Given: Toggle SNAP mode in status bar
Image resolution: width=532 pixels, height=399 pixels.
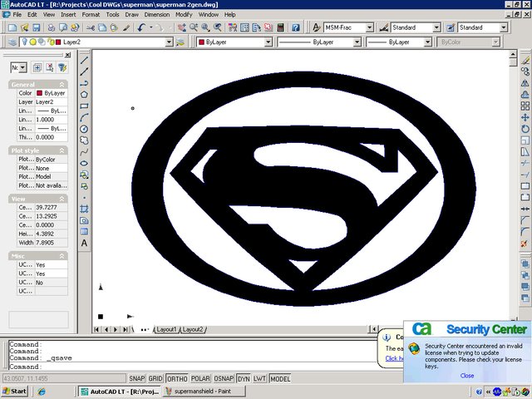Looking at the screenshot, I should click(136, 378).
